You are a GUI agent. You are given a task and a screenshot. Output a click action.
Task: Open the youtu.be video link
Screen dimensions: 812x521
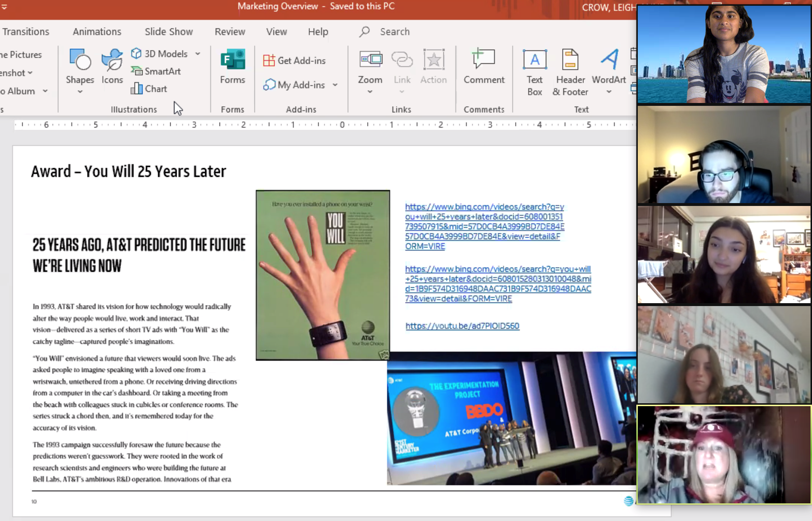[x=462, y=326]
